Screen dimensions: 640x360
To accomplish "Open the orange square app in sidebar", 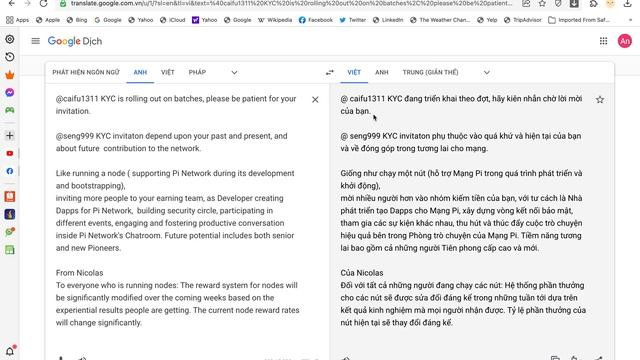I will coord(10,196).
